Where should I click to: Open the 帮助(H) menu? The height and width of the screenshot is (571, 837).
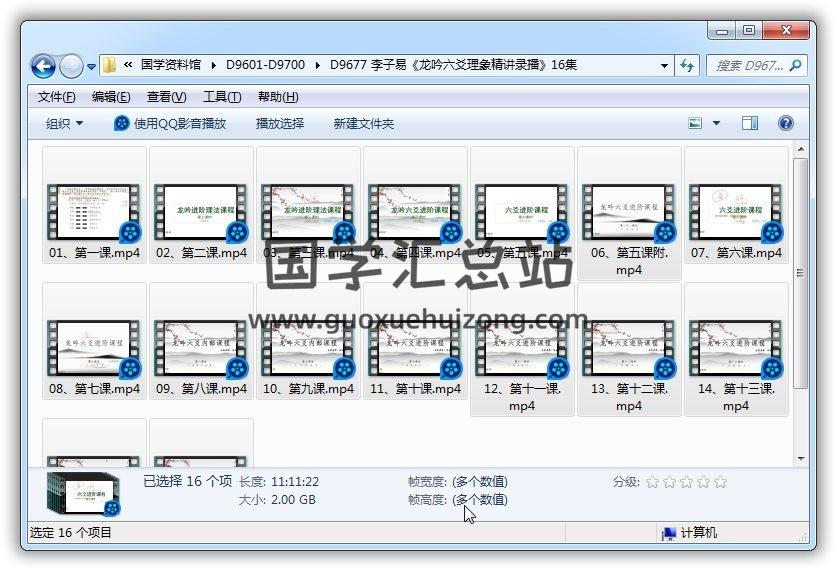(278, 97)
